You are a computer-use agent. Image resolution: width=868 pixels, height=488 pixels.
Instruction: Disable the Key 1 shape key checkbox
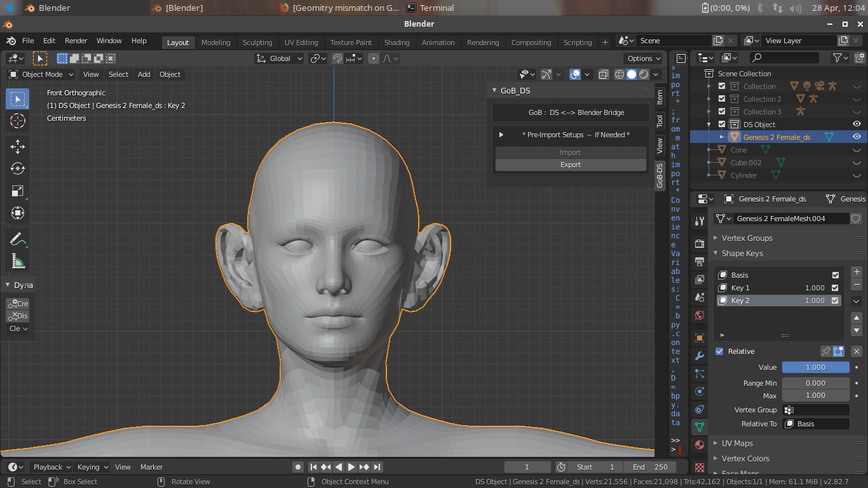point(835,288)
